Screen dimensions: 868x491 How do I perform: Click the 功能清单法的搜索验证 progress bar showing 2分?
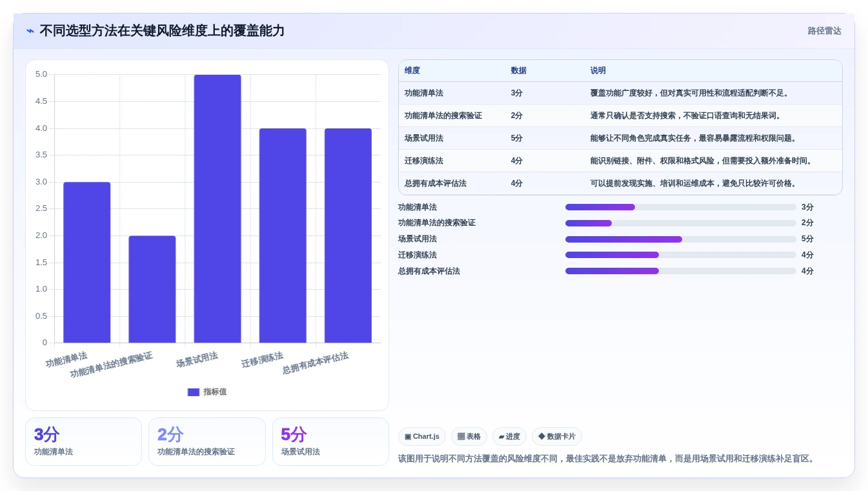[681, 223]
